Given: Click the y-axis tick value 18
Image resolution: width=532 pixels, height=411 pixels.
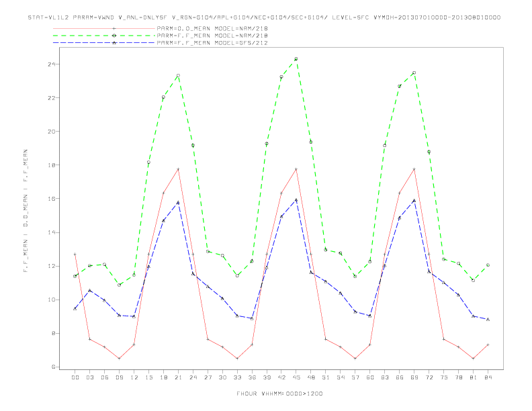Looking at the screenshot, I should pos(51,165).
